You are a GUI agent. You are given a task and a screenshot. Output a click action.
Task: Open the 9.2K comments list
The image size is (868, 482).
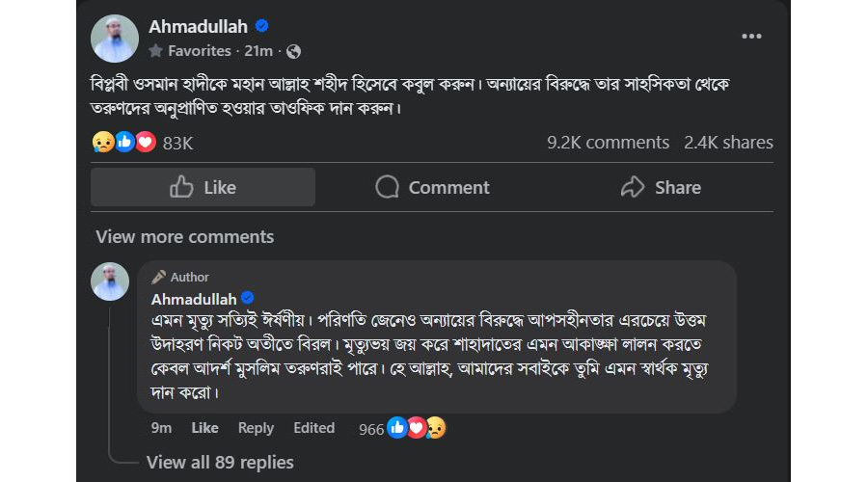[x=608, y=143]
